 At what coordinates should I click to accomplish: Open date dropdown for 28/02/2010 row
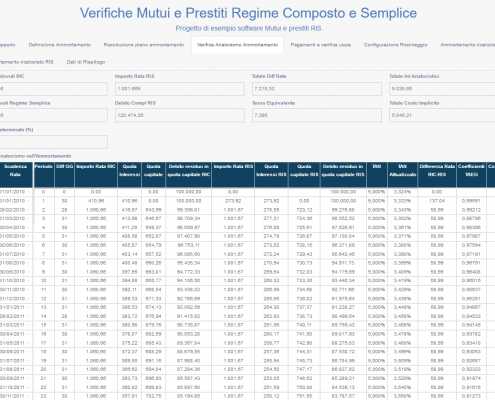click(x=28, y=210)
